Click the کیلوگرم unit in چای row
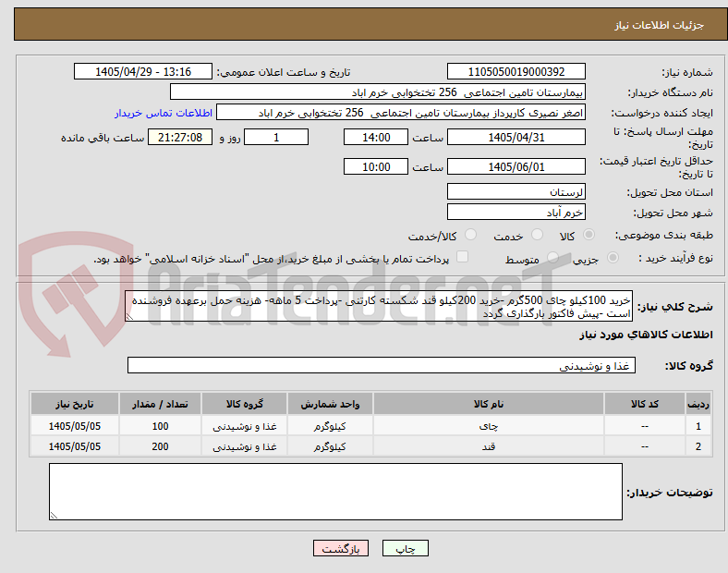The image size is (728, 573). pyautogui.click(x=330, y=426)
